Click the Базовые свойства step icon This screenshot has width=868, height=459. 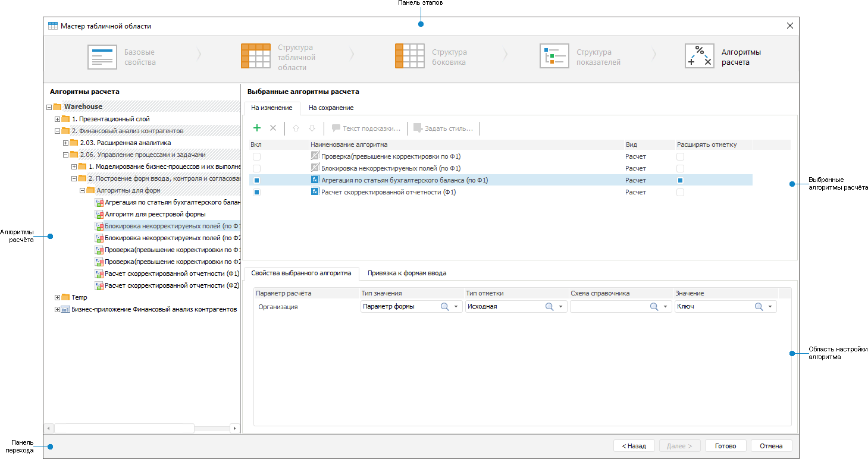coord(102,57)
